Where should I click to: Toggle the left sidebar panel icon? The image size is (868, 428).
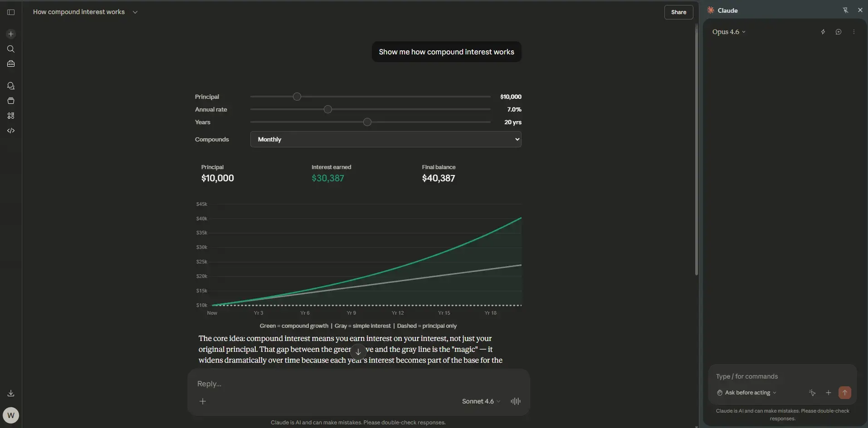click(11, 12)
